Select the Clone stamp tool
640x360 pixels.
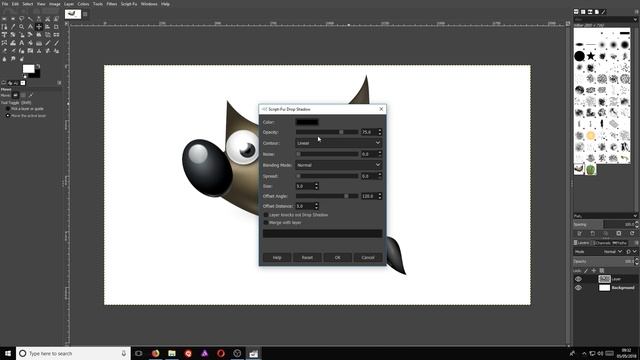coord(39,51)
